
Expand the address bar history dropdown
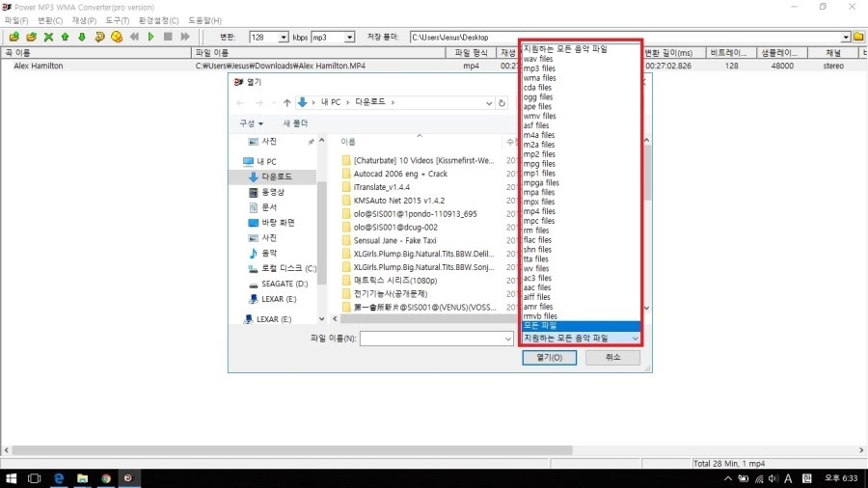pyautogui.click(x=489, y=103)
